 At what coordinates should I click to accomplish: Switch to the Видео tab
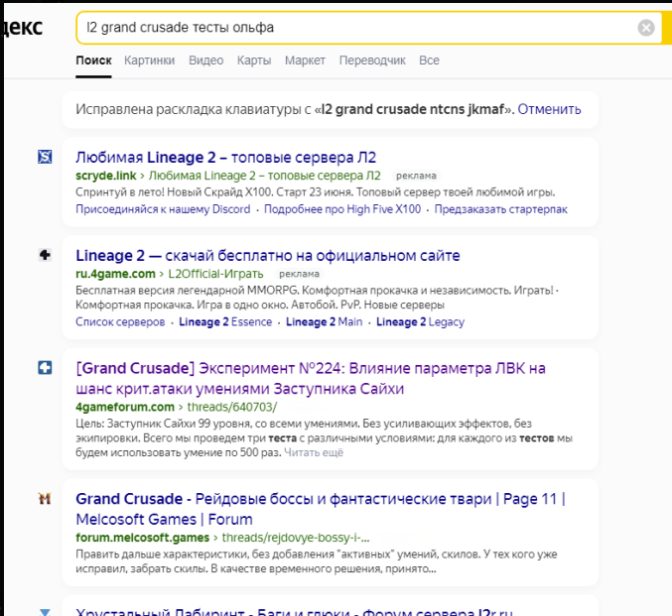[205, 61]
